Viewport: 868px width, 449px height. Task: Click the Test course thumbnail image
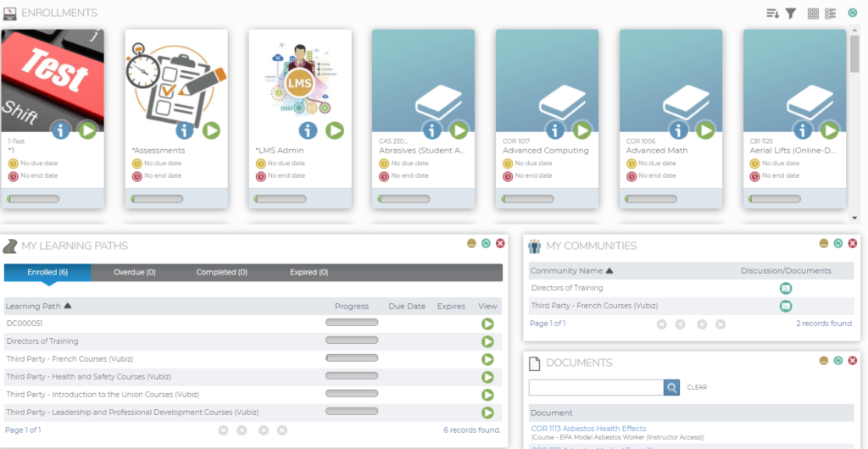pyautogui.click(x=53, y=80)
